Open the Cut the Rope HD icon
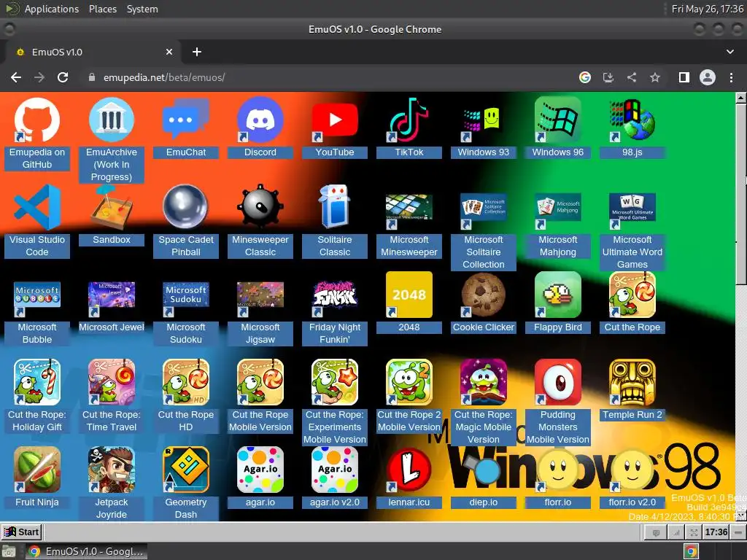This screenshot has height=560, width=747. (x=186, y=382)
